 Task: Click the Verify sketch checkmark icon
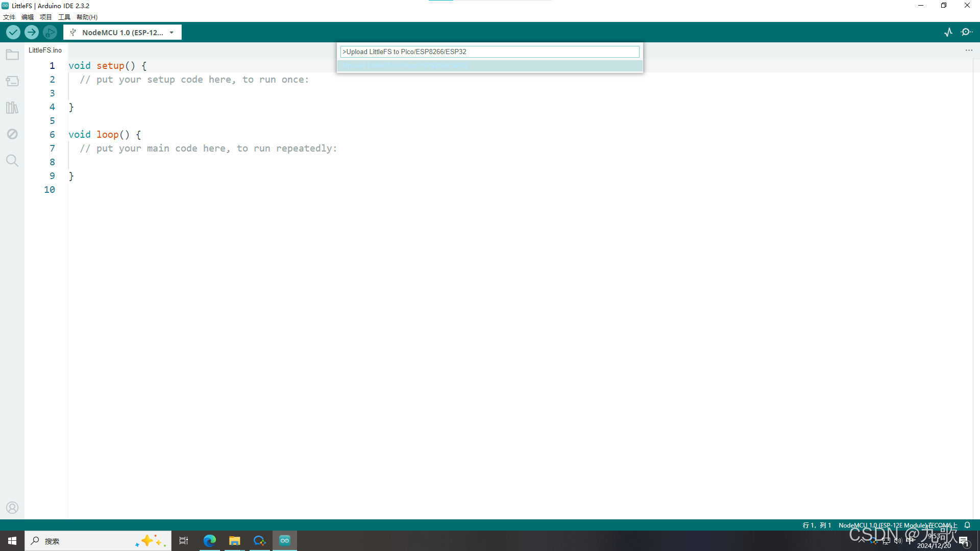point(13,32)
